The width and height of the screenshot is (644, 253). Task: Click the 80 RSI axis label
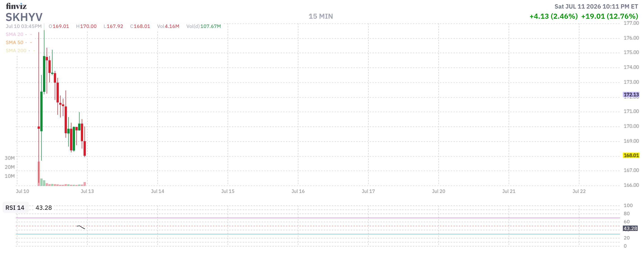626,214
